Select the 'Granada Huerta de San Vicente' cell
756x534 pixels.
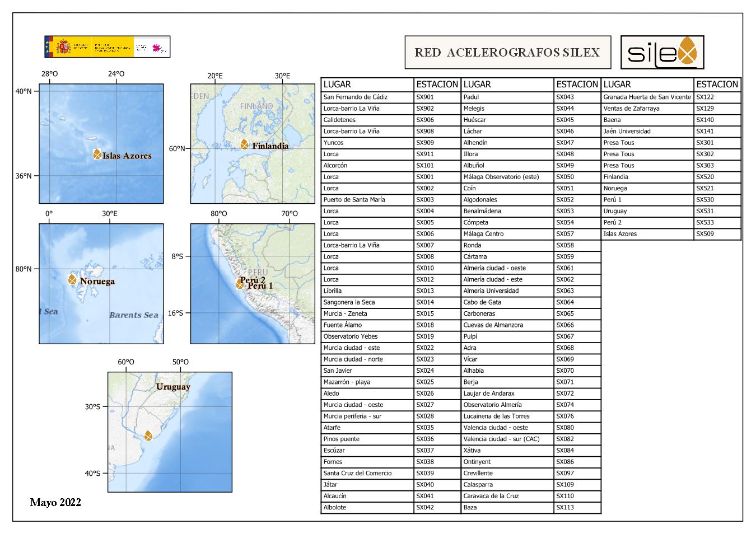tap(647, 97)
